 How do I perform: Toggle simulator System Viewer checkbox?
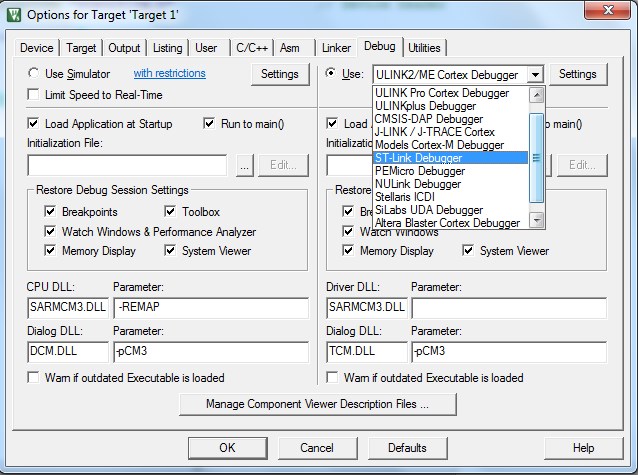tap(170, 250)
